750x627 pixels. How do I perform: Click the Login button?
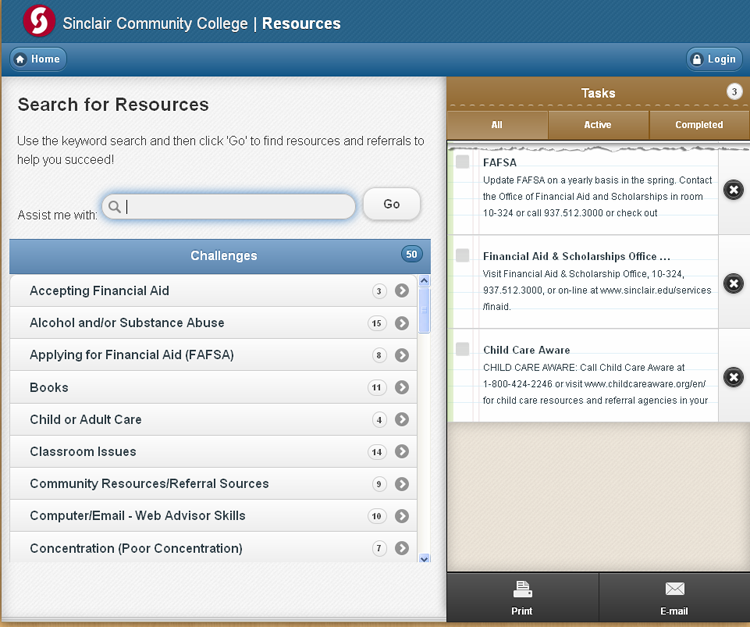click(x=715, y=59)
